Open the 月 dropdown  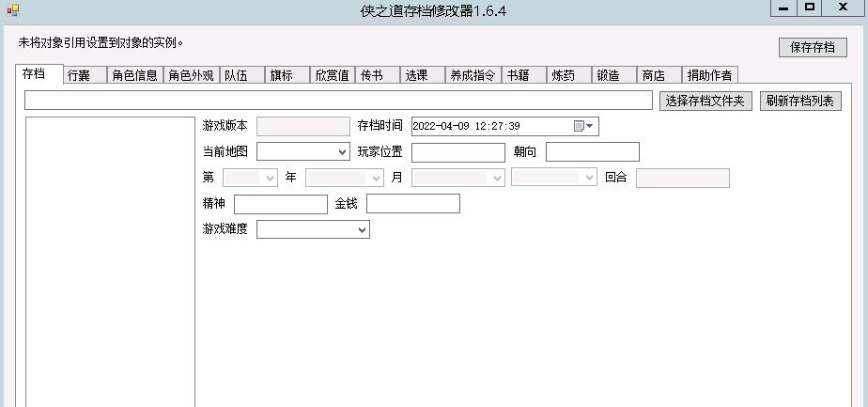458,179
